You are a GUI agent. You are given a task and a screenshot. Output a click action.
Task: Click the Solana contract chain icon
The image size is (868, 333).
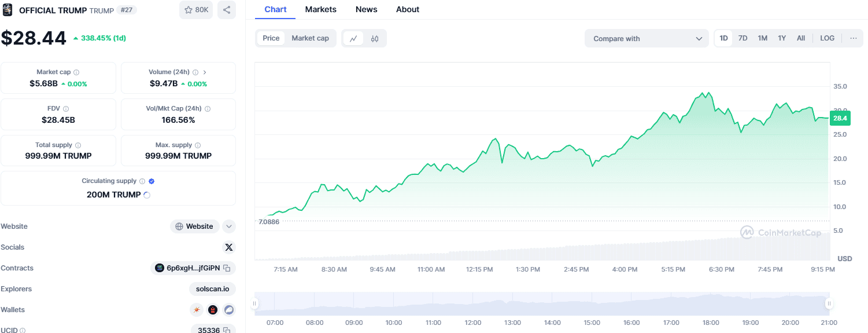pyautogui.click(x=160, y=268)
